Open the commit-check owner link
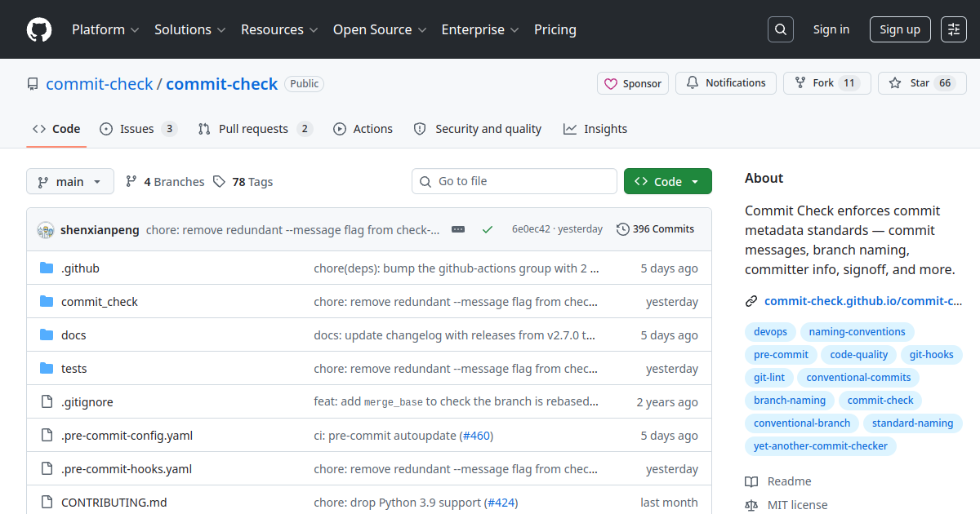Viewport: 980px width, 514px height. point(100,84)
